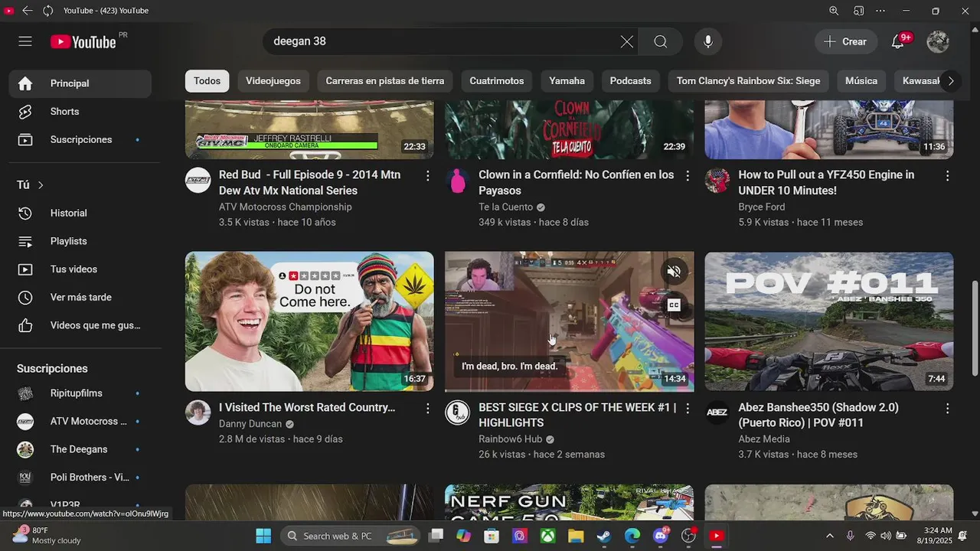Open options for BEST SIEGE X CLIPS video

coord(688,409)
